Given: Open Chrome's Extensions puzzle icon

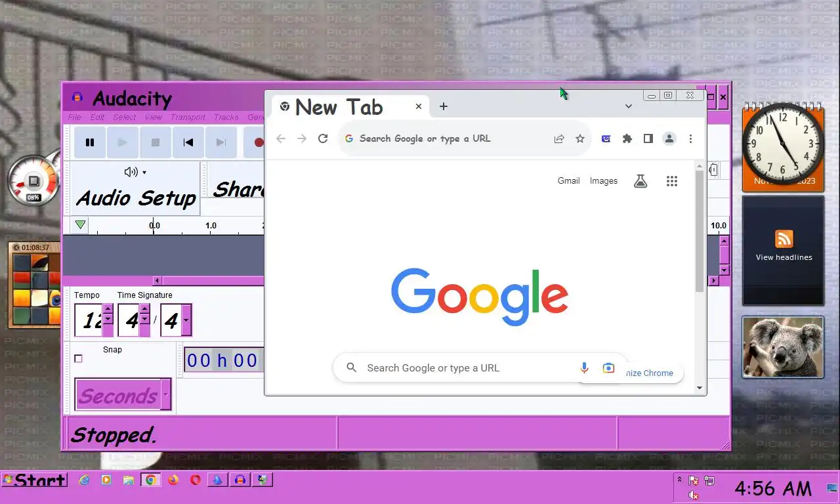Looking at the screenshot, I should tap(627, 138).
